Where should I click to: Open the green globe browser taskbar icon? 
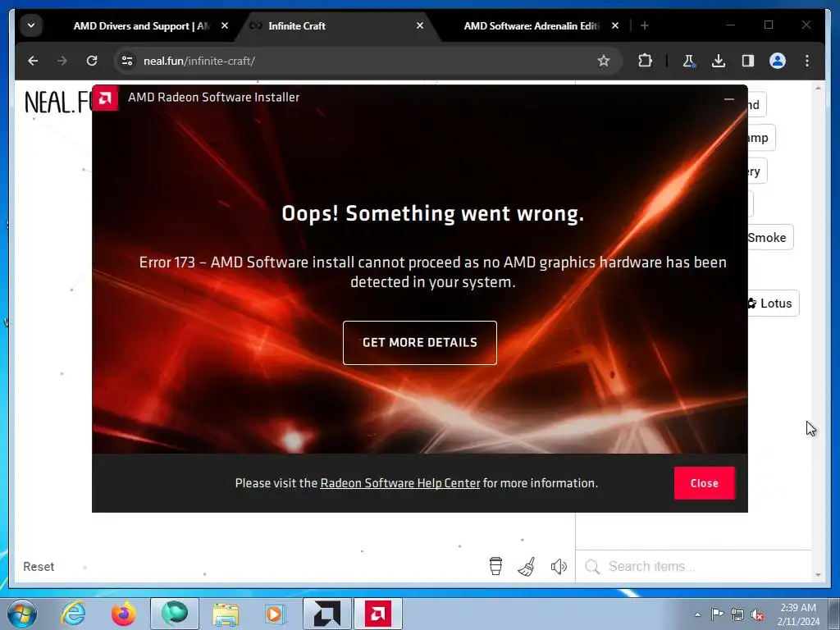point(175,614)
